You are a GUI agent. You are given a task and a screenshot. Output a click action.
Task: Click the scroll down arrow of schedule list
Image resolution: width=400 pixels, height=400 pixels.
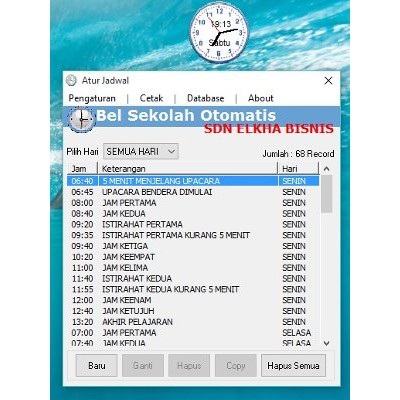tap(327, 343)
